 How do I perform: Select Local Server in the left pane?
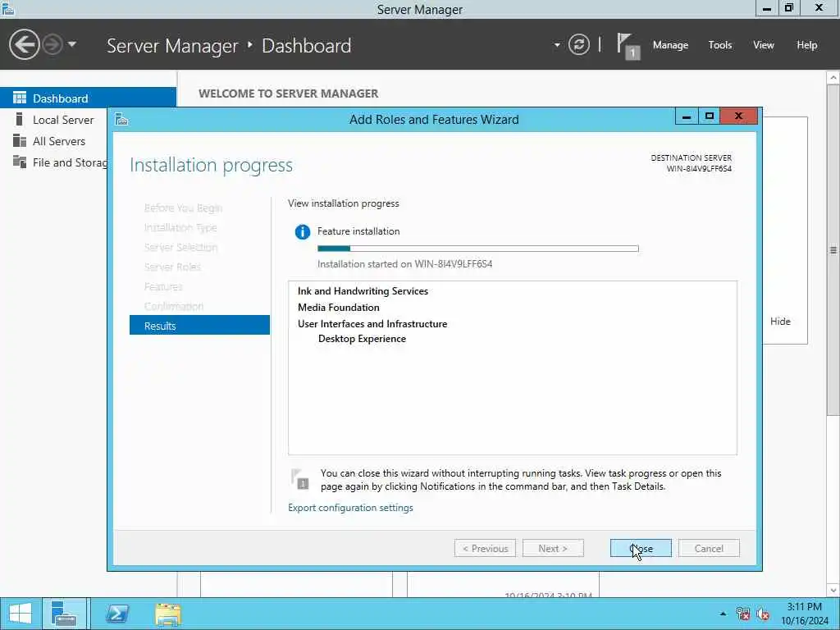click(63, 120)
